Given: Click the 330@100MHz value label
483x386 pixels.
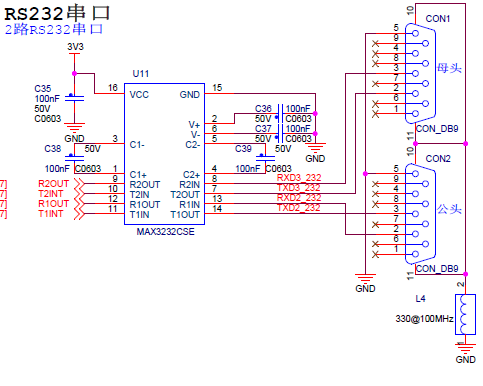Looking at the screenshot, I should (x=424, y=319).
